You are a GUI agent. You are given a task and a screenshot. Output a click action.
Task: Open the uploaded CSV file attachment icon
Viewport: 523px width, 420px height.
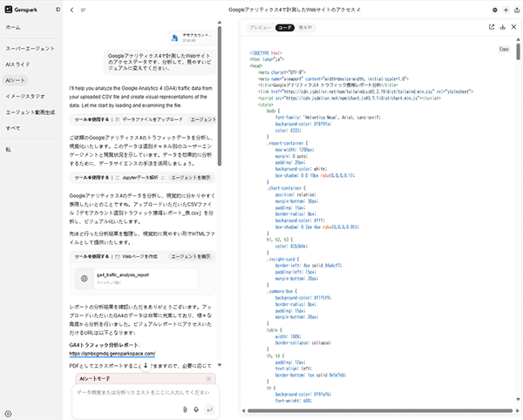pos(175,37)
